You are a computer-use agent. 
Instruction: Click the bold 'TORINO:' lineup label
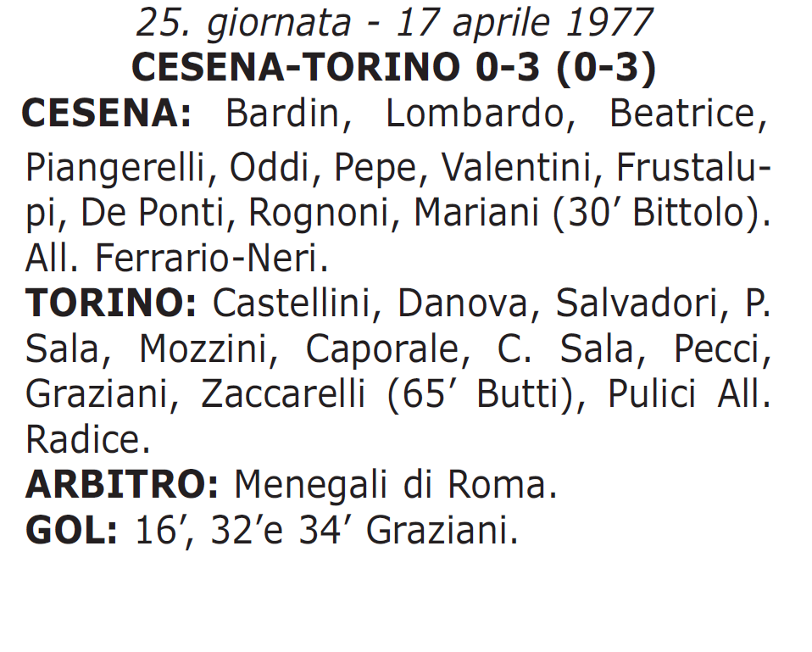[111, 303]
